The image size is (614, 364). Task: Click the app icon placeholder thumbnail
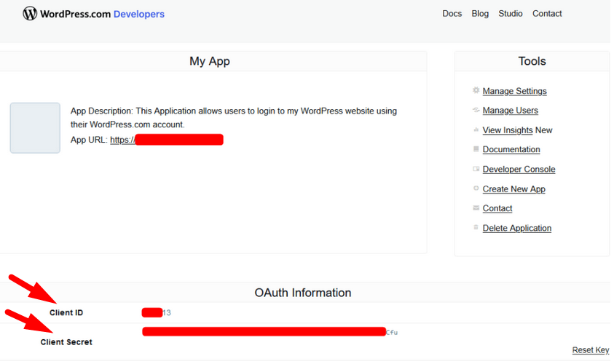[35, 128]
